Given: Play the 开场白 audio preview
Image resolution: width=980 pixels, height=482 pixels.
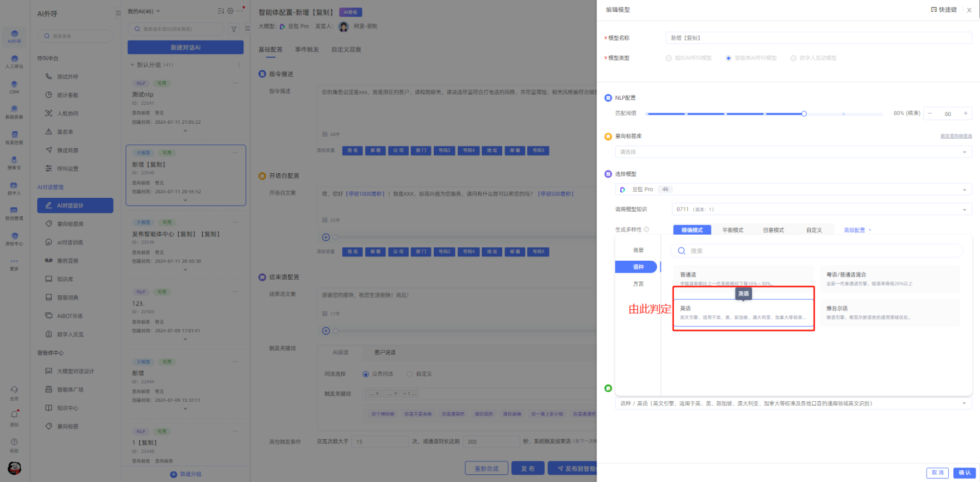Looking at the screenshot, I should click(326, 237).
